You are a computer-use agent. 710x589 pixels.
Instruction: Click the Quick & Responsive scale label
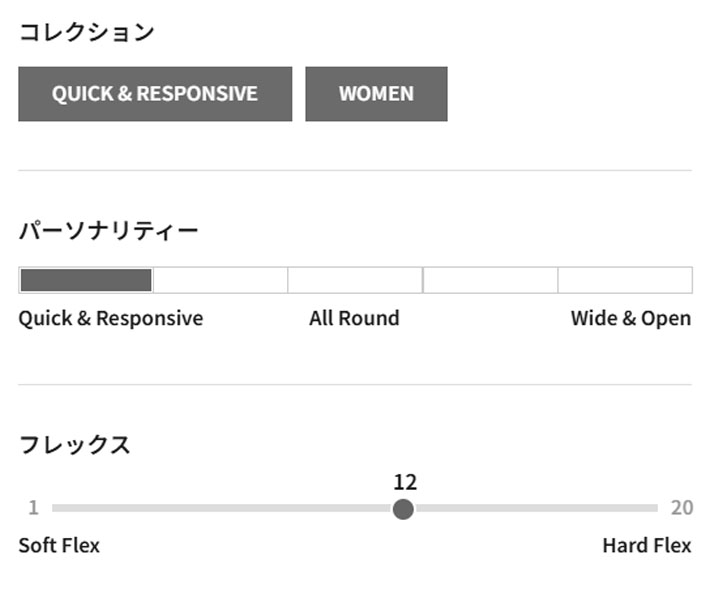(110, 318)
